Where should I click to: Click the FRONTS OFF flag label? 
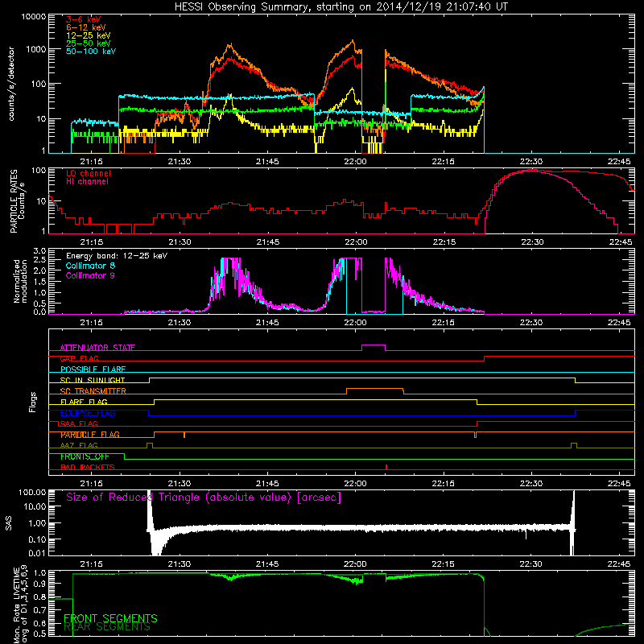point(85,456)
